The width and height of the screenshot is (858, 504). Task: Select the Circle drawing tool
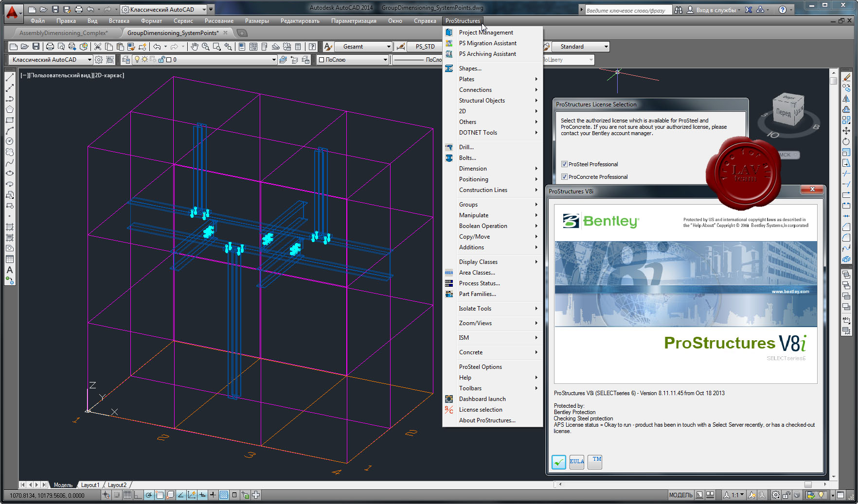[9, 141]
